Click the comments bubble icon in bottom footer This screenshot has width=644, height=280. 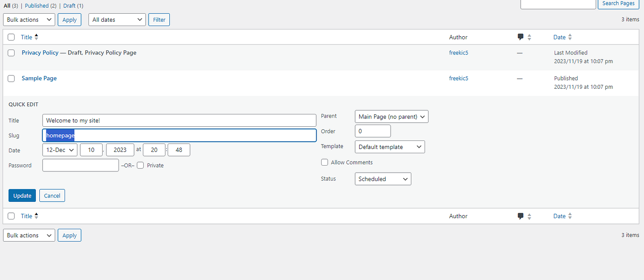521,216
